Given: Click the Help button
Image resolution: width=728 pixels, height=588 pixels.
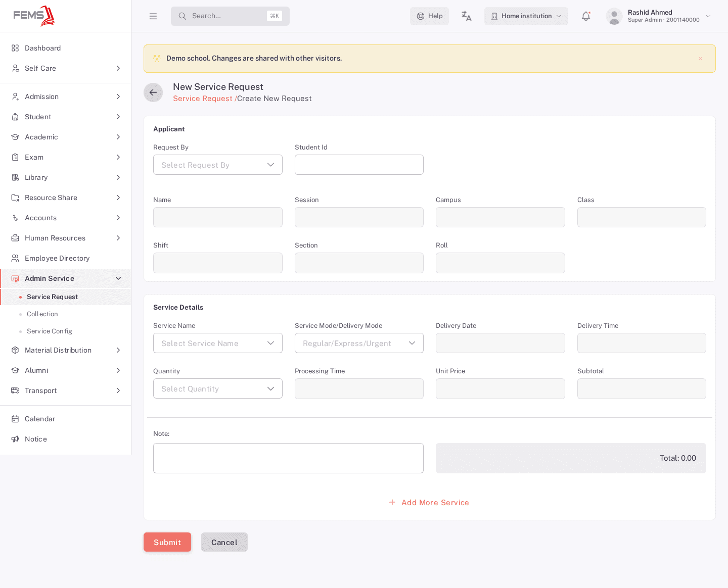Looking at the screenshot, I should click(429, 16).
